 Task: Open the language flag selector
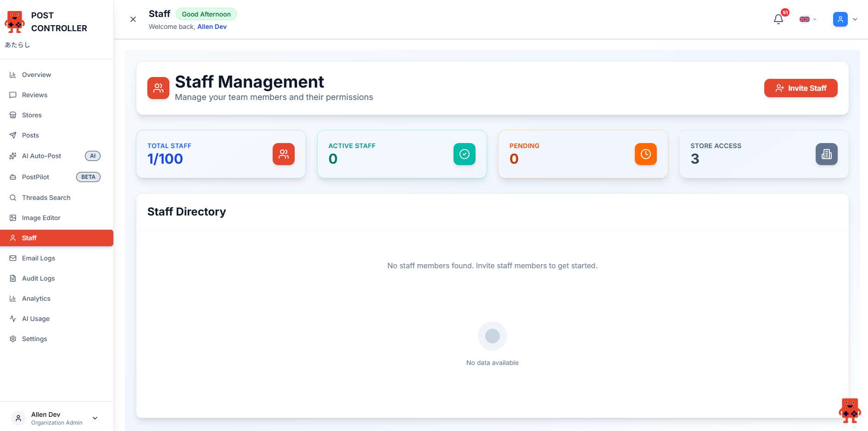pos(807,19)
